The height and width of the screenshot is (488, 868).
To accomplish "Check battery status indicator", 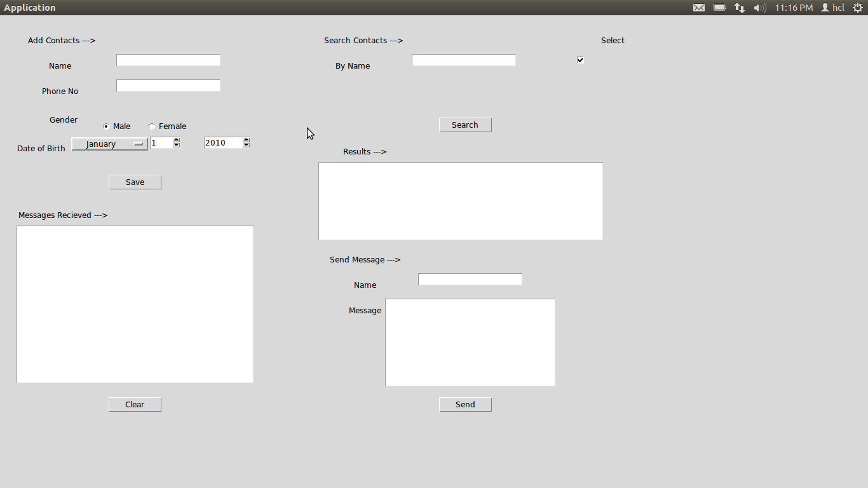I will pyautogui.click(x=720, y=7).
